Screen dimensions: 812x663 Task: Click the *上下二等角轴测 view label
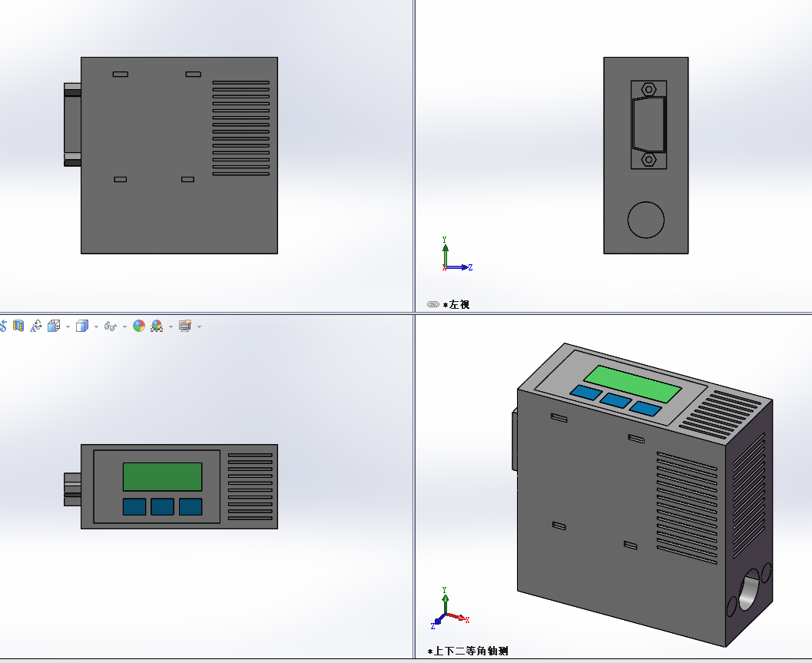click(x=468, y=651)
